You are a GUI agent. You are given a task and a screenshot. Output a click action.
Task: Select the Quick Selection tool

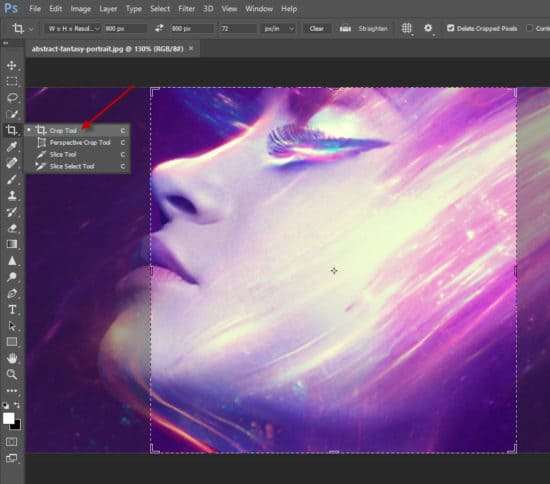click(12, 114)
